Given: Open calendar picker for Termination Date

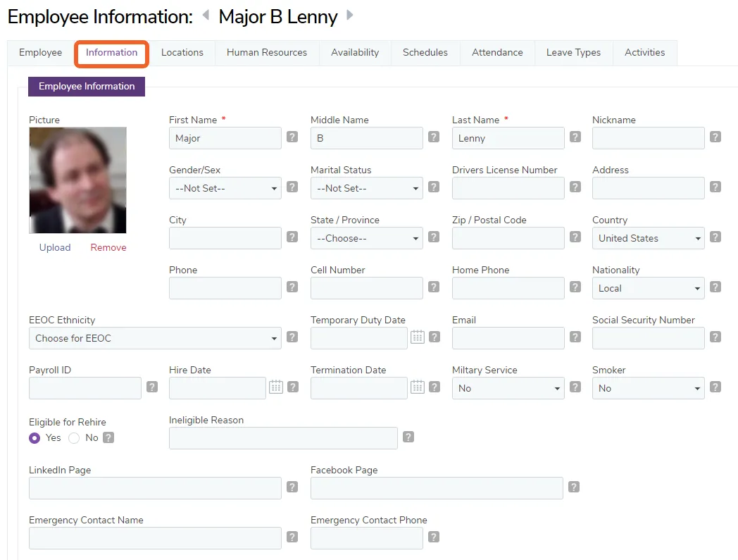Looking at the screenshot, I should 418,387.
